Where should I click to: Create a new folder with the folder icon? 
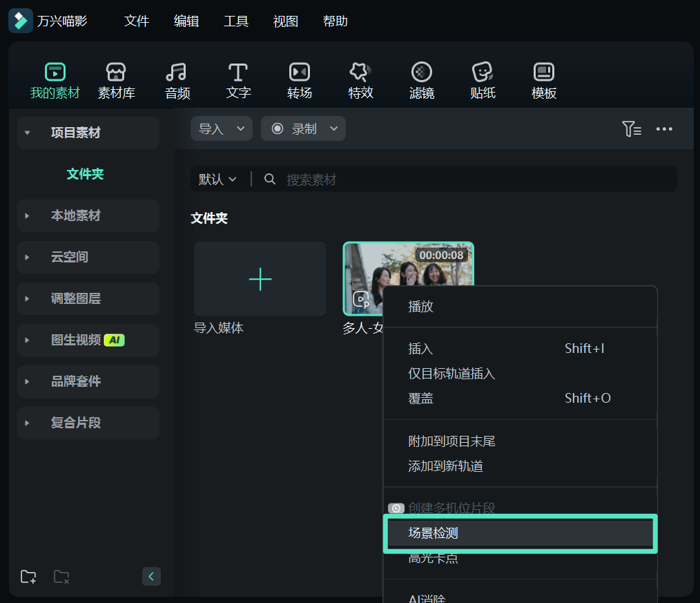click(28, 577)
